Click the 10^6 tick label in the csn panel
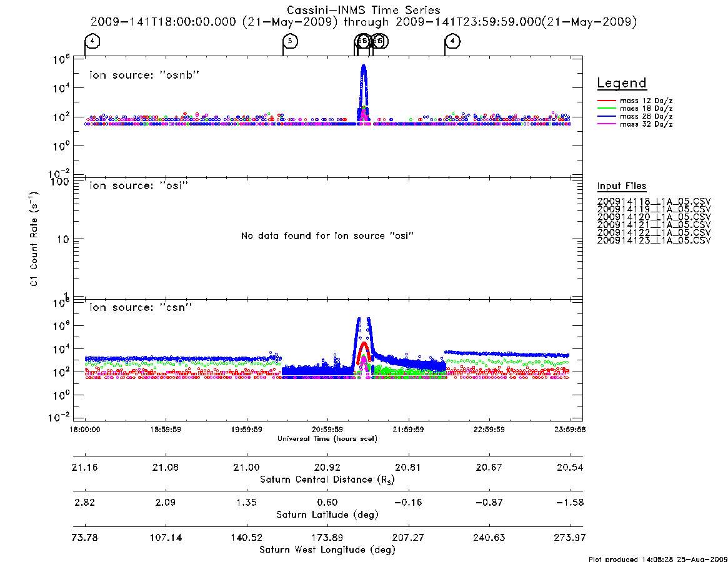Viewport: 728px width, 562px height. coord(61,326)
